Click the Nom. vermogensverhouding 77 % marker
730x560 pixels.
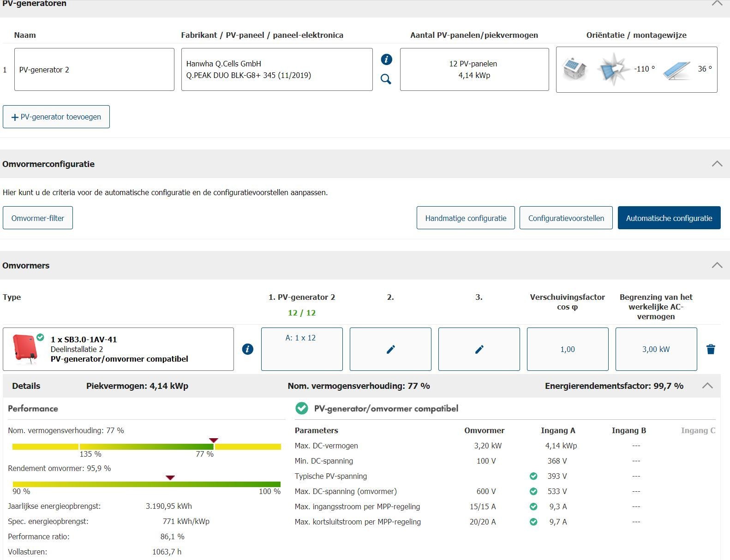coord(213,441)
